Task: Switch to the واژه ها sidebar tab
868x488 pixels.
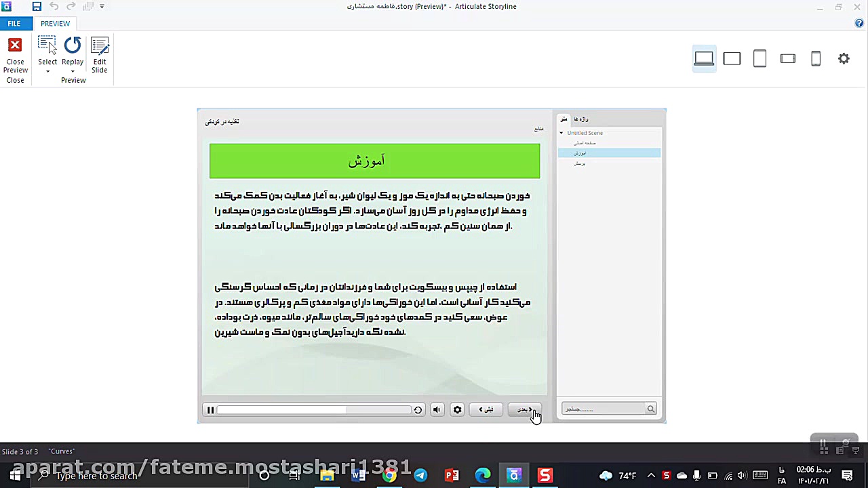Action: [x=580, y=119]
